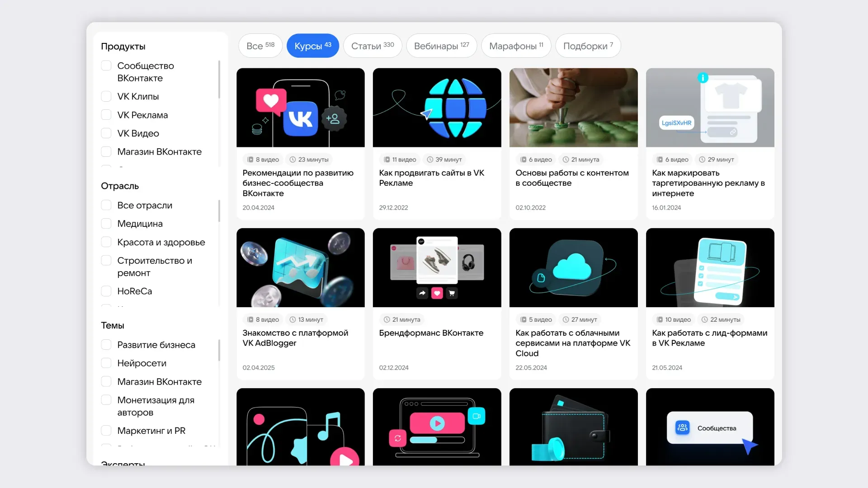Open the wallet course thumbnail
868x488 pixels.
point(574,427)
